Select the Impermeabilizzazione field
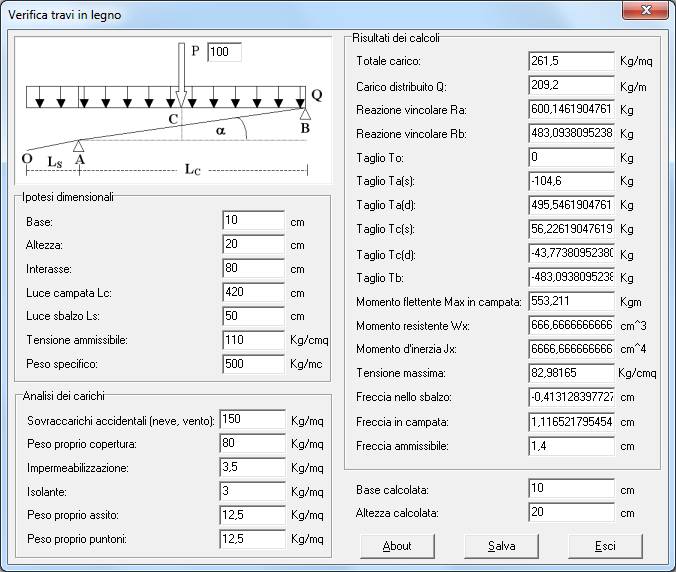 tap(252, 467)
